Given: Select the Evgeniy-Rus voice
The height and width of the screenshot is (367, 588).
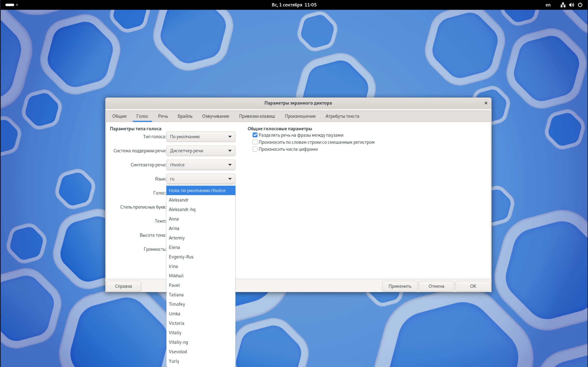Looking at the screenshot, I should [201, 257].
